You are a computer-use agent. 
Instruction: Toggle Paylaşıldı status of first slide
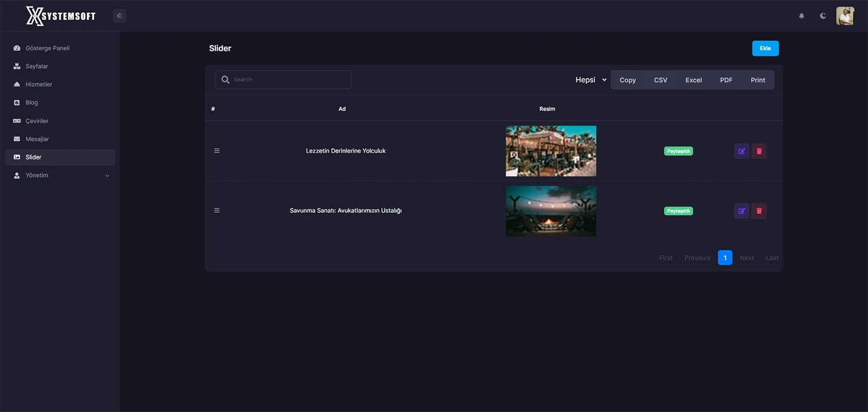point(678,152)
